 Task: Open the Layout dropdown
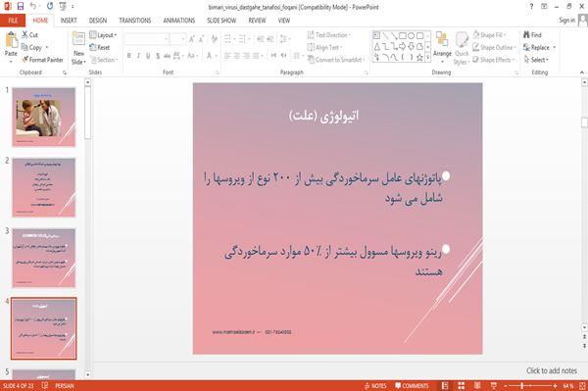point(103,35)
